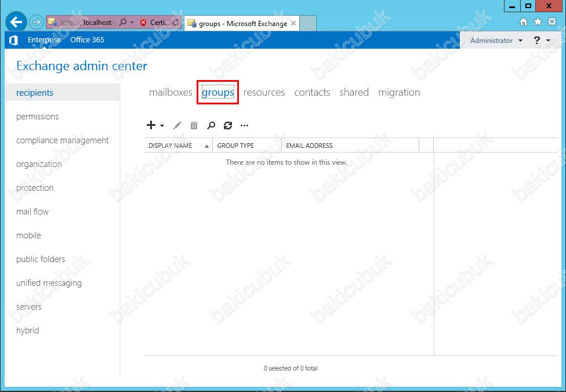Refresh the page from the address bar
The height and width of the screenshot is (392, 566).
click(176, 23)
